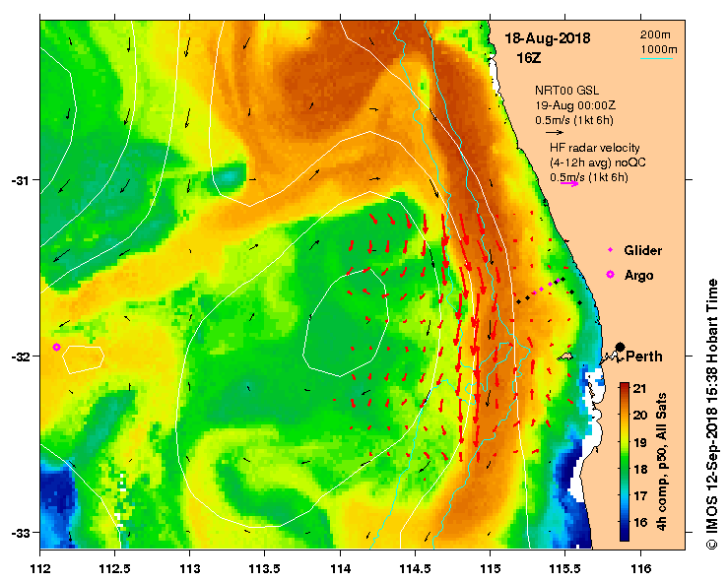728x583 pixels.
Task: Click the latitude axis label -33
Action: pos(20,533)
